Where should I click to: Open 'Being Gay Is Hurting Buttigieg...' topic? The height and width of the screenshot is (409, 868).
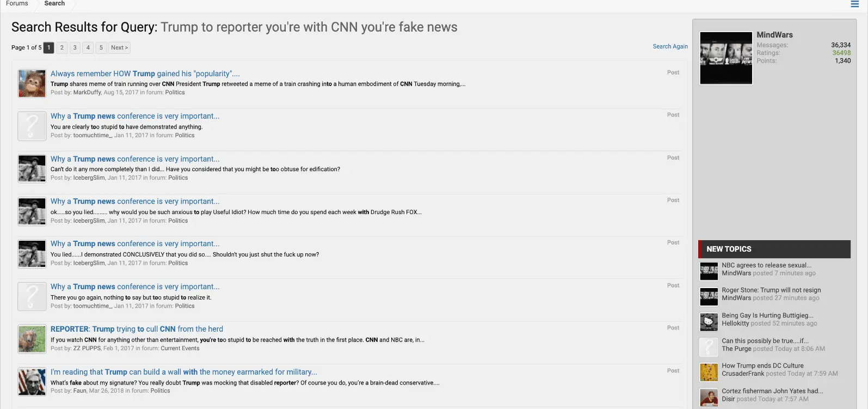[x=767, y=315]
